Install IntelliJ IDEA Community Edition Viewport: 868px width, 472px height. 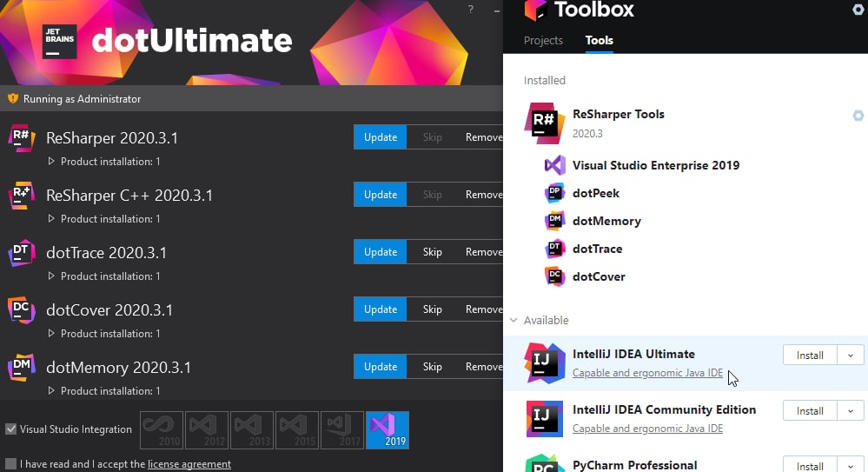[810, 410]
